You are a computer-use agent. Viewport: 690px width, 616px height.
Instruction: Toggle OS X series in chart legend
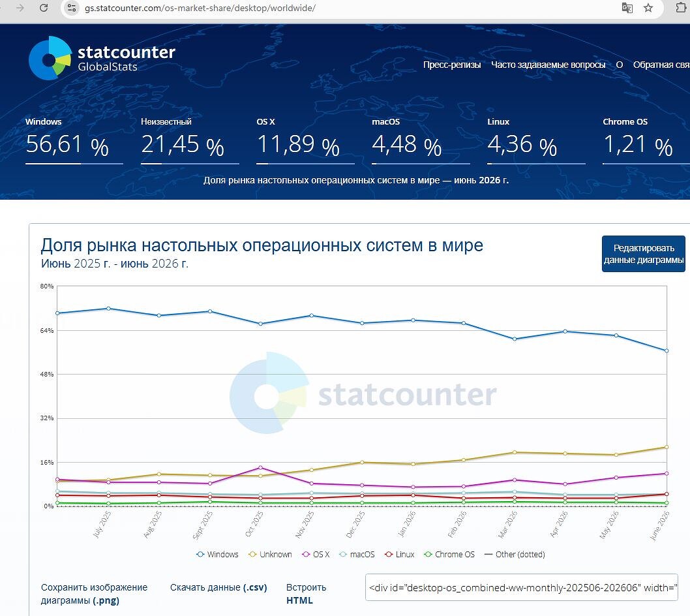click(x=316, y=555)
